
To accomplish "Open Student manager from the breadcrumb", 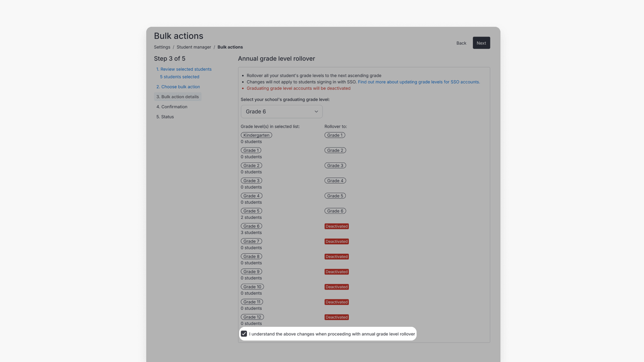I will coord(194,47).
